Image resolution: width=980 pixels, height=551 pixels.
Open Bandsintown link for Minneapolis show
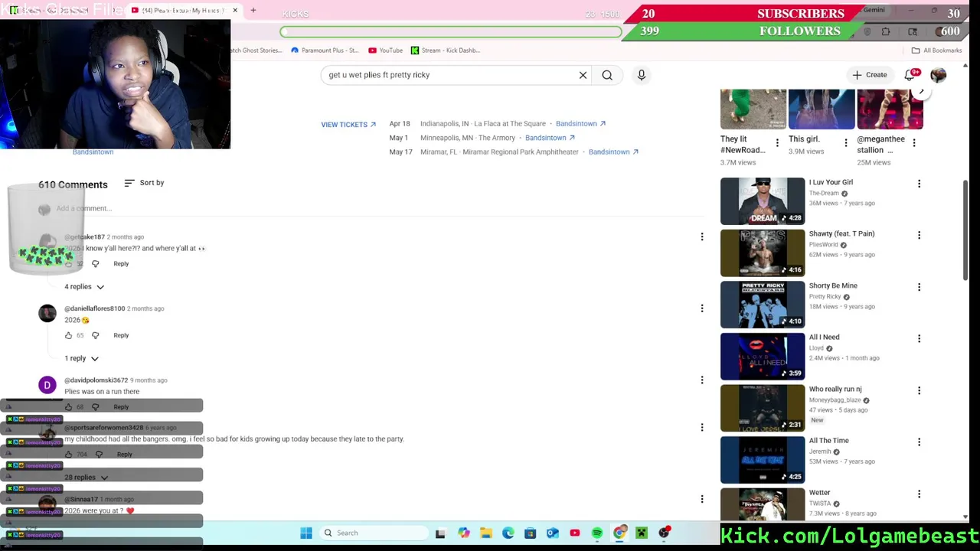pyautogui.click(x=550, y=138)
